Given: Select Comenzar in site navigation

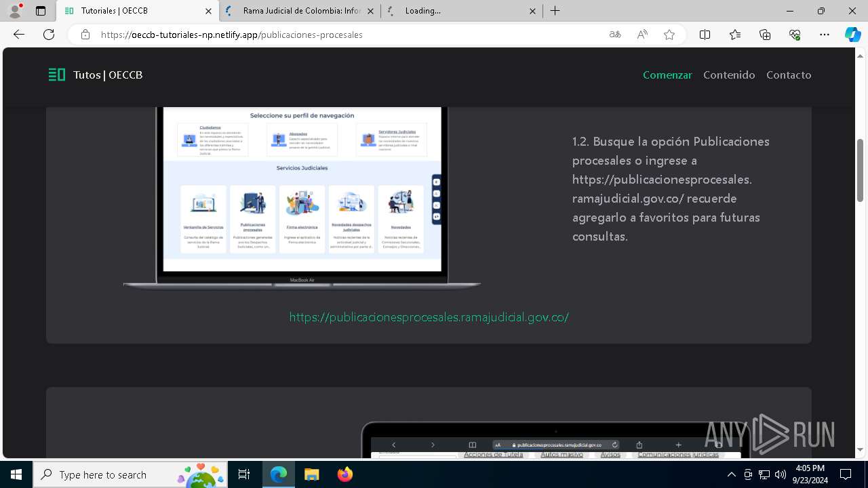Looking at the screenshot, I should point(667,75).
